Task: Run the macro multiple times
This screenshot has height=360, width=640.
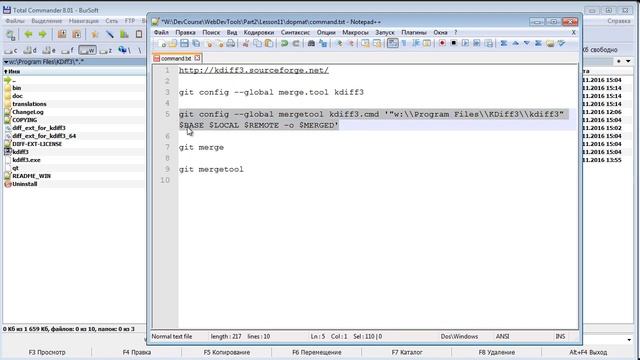Action: (476, 43)
